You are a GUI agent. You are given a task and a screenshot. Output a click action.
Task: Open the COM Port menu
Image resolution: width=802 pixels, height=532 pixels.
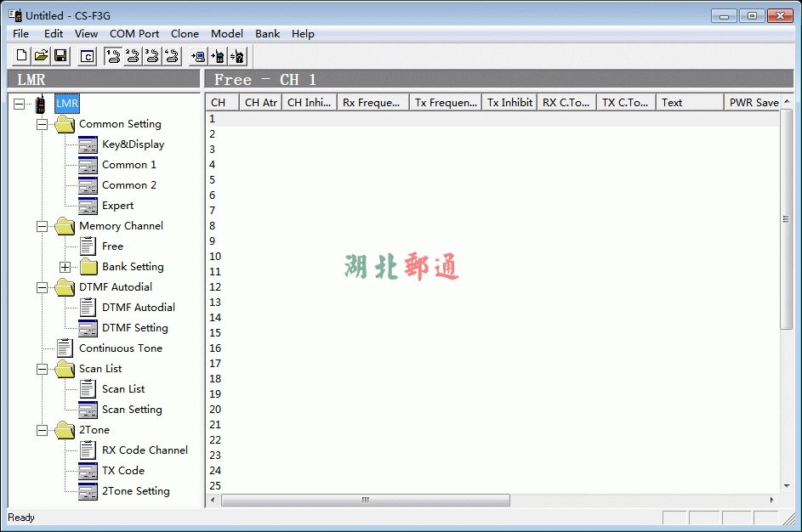point(134,34)
